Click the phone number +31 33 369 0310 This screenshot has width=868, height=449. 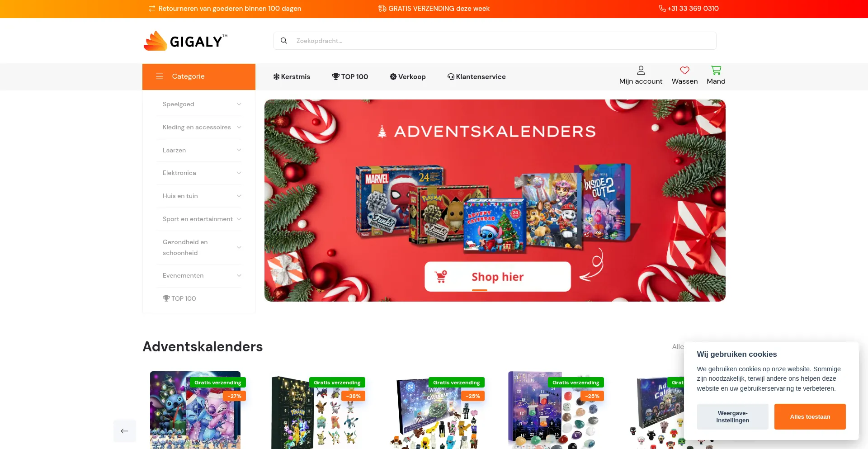(x=693, y=9)
